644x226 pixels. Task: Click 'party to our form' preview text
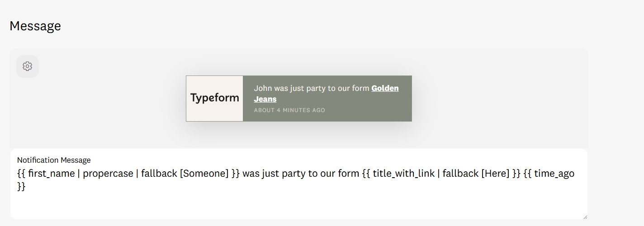click(339, 88)
